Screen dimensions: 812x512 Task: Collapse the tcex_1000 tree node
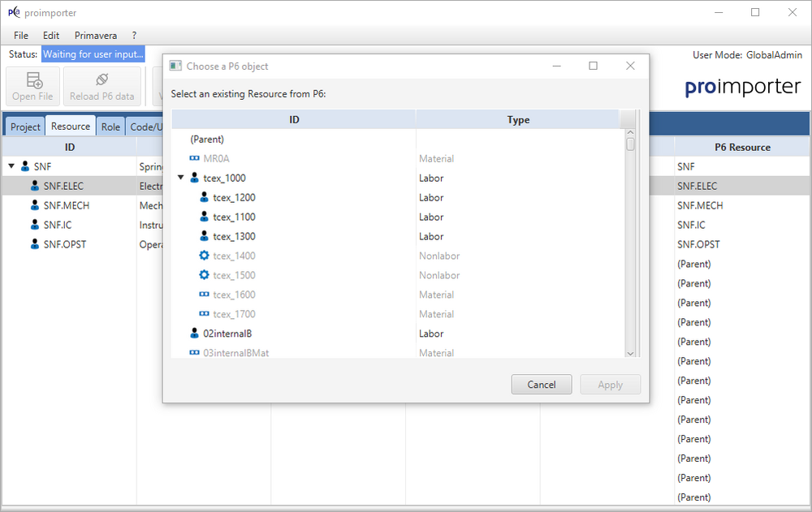[x=180, y=178]
